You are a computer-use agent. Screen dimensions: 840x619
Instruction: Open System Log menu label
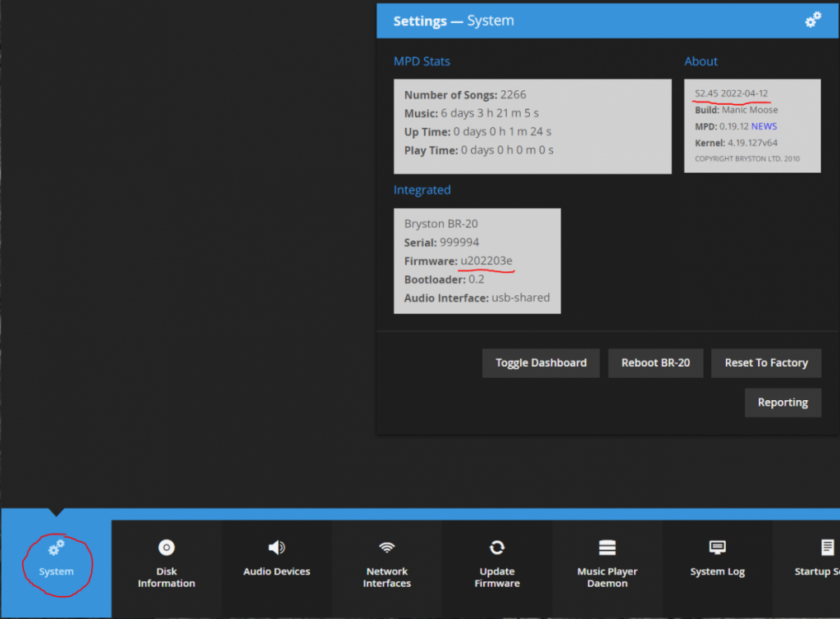tap(717, 571)
